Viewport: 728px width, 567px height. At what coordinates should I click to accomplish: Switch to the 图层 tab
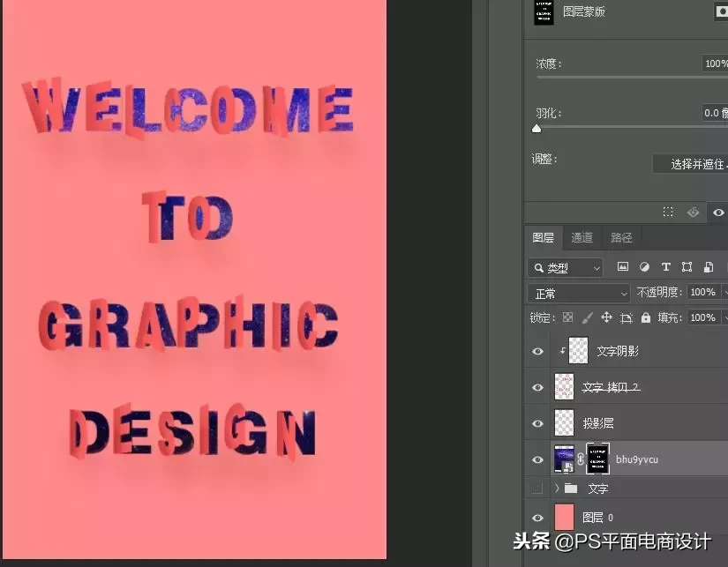(544, 238)
